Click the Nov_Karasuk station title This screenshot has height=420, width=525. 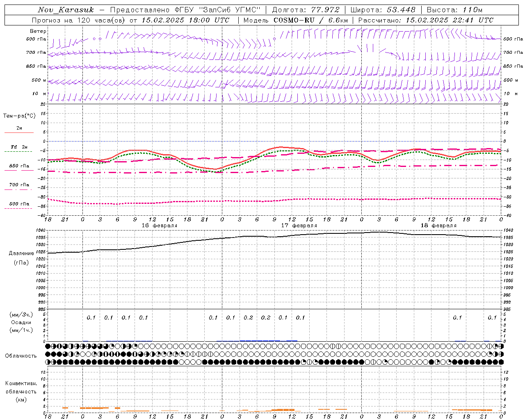pyautogui.click(x=66, y=10)
